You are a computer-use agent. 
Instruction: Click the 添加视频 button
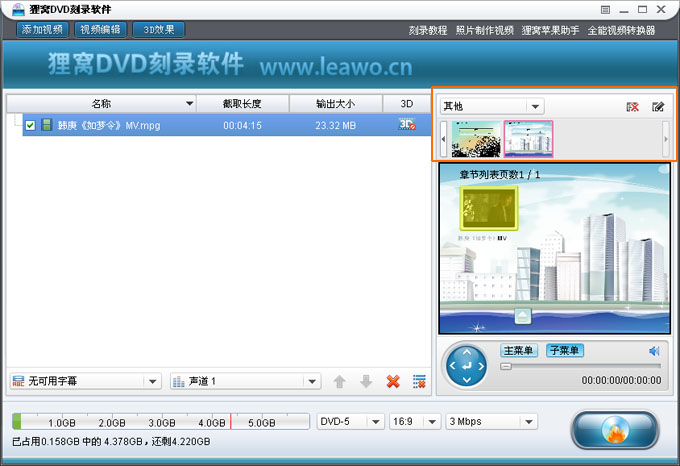pos(42,29)
